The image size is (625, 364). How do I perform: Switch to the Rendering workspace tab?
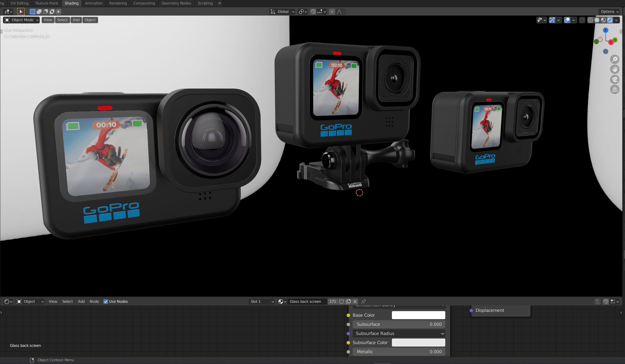click(x=118, y=3)
